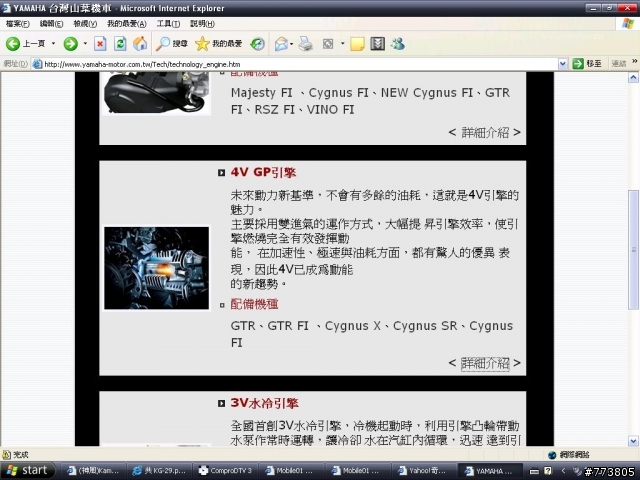Image resolution: width=640 pixels, height=480 pixels.
Task: Open the 檔案(F) menu
Action: click(x=18, y=24)
